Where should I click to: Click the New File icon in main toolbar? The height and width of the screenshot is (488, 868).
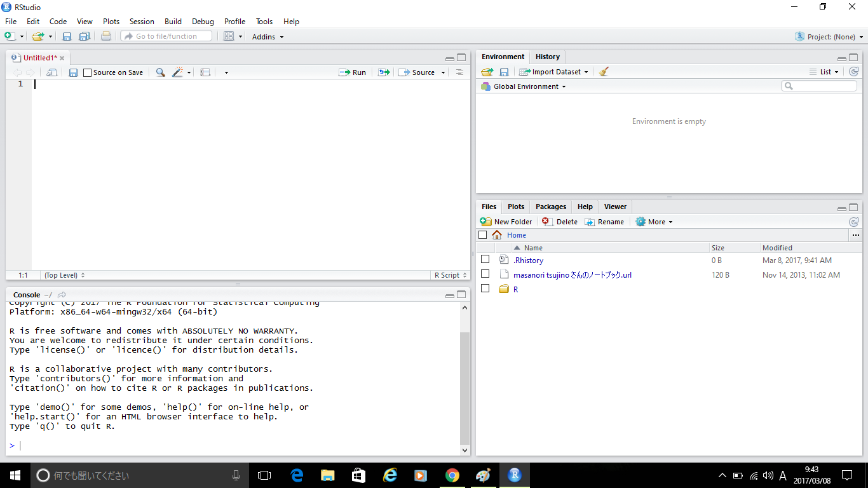10,36
